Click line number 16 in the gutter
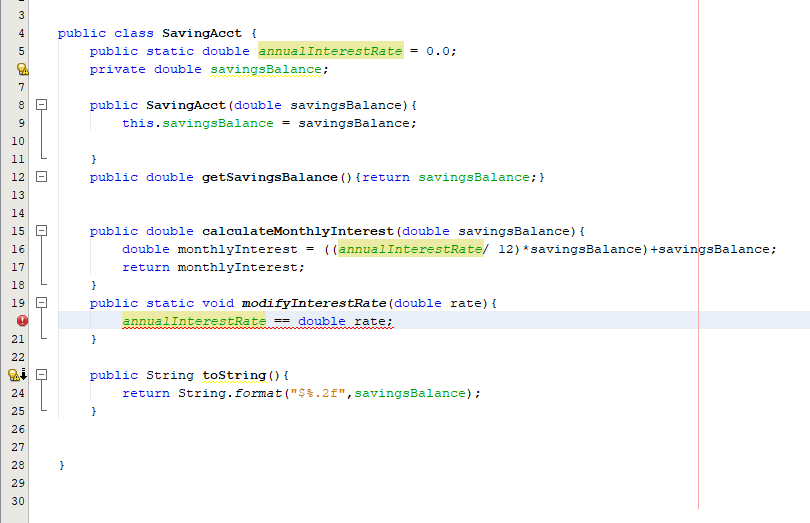 18,249
